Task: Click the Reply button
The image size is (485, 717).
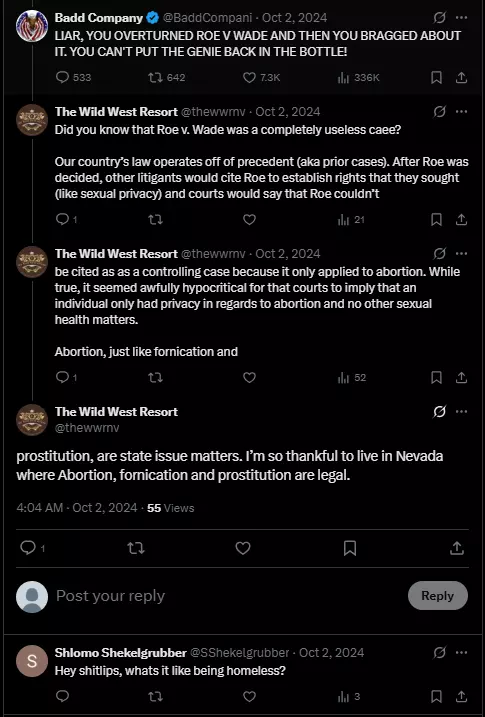Action: [x=437, y=595]
